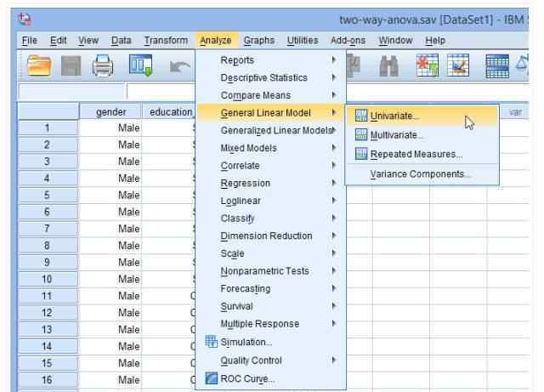
Task: Click the select-all corner of data grid
Action: click(48, 111)
